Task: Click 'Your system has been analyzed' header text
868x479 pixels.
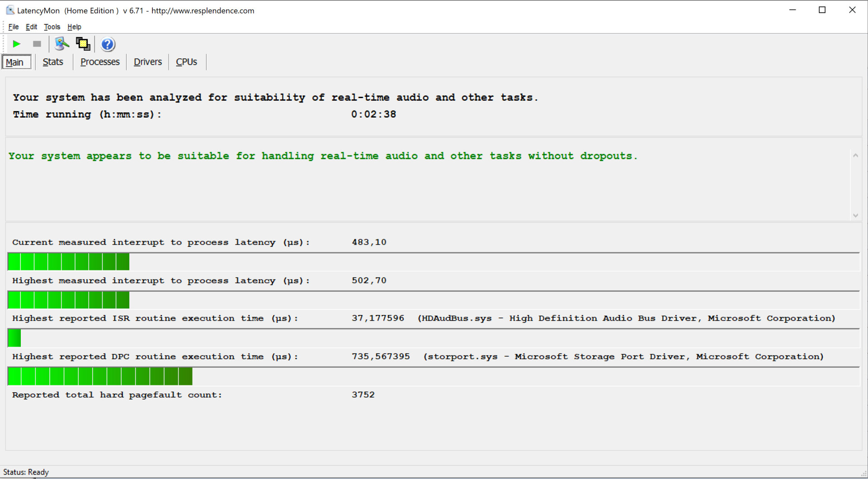Action: point(275,98)
